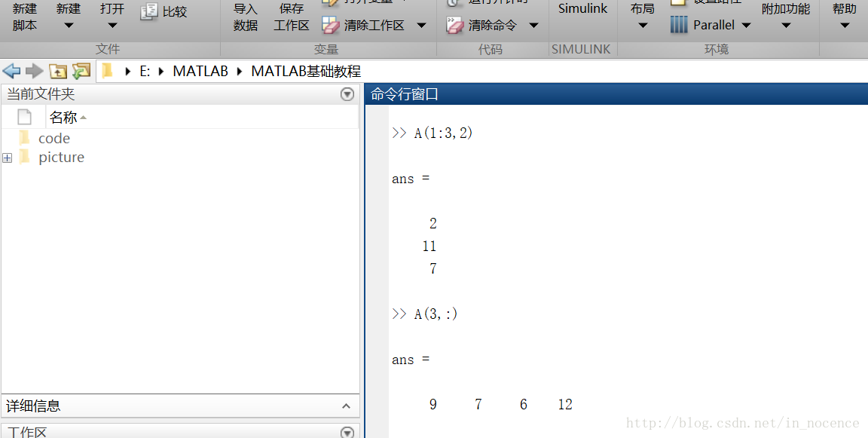
Task: Click the Import Data (导入数据) button
Action: click(x=246, y=17)
